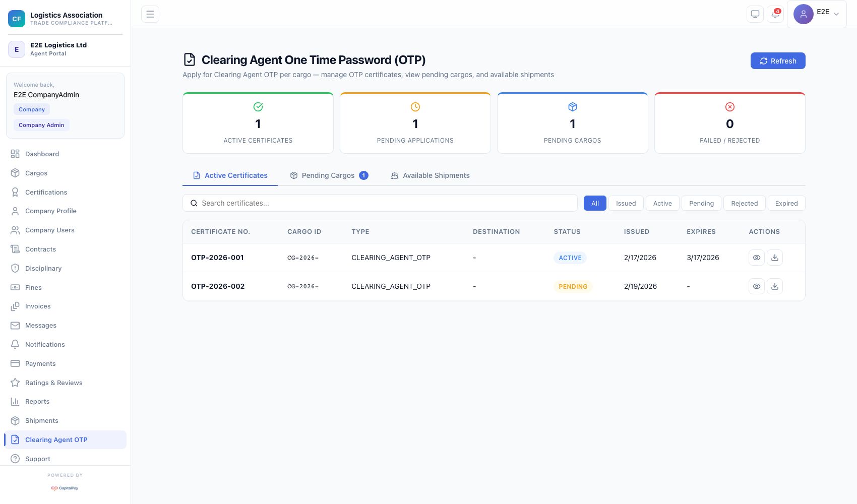Switch to the Available Shipments tab
This screenshot has height=504, width=857.
pyautogui.click(x=431, y=175)
